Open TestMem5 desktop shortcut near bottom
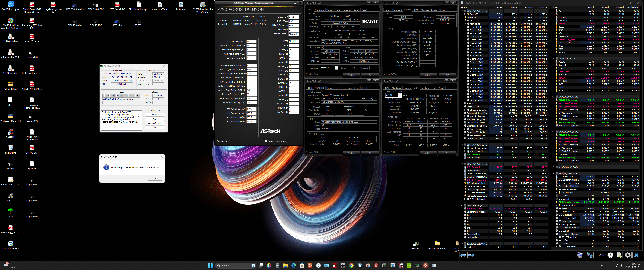644x270 pixels. point(416,245)
